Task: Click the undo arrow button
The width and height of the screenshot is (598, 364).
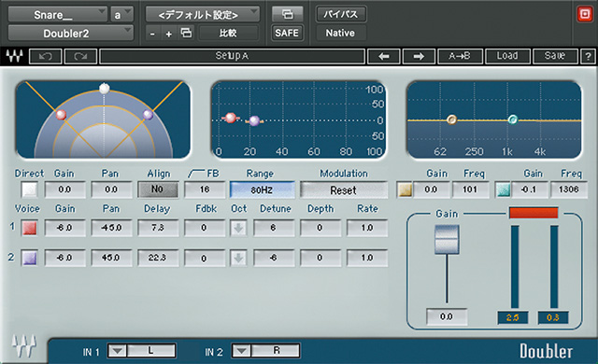Action: tap(46, 56)
